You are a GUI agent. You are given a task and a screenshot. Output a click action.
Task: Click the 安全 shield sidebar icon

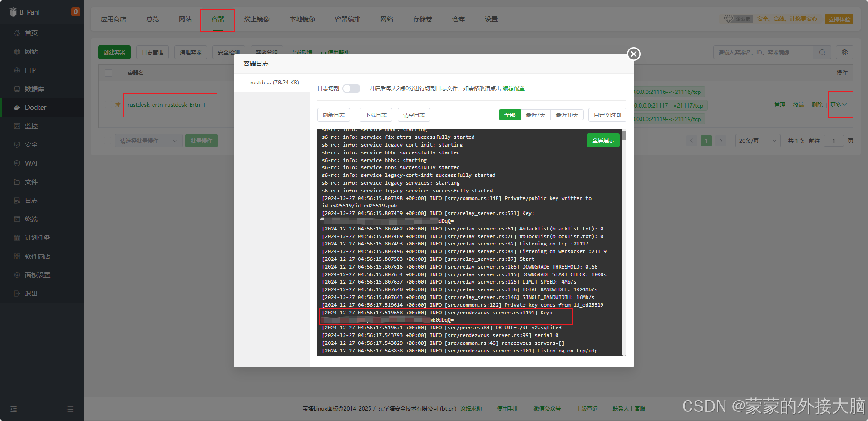[x=17, y=145]
